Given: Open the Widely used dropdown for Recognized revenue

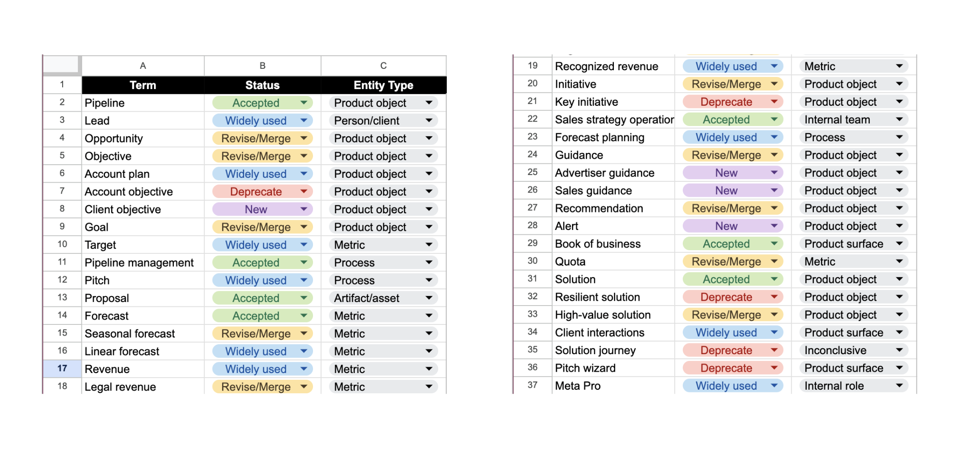Looking at the screenshot, I should (774, 66).
